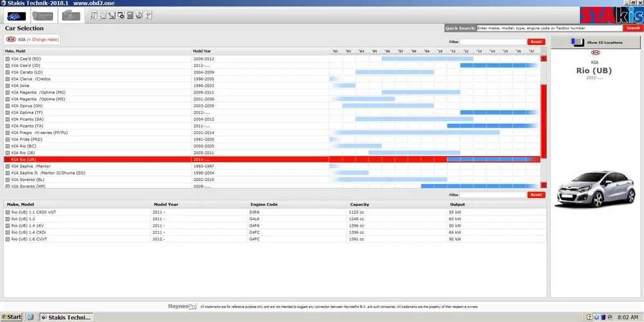
Task: Click the red model list scrollbar thumb
Action: click(544, 121)
